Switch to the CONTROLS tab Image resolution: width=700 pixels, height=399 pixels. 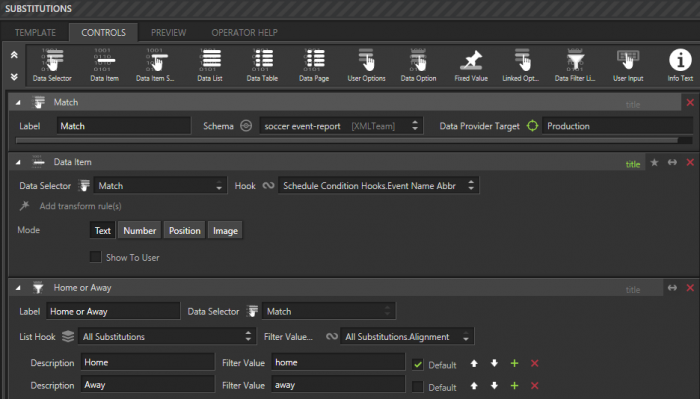[104, 33]
